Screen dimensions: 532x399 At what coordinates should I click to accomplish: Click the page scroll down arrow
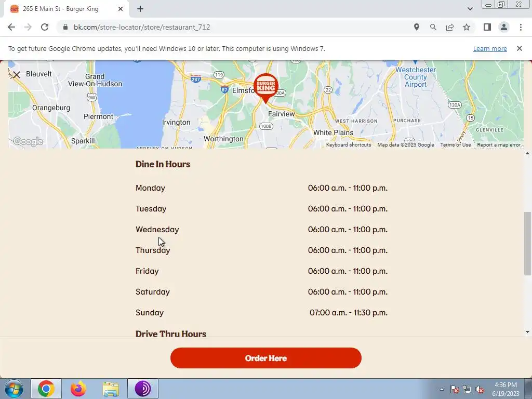point(527,332)
